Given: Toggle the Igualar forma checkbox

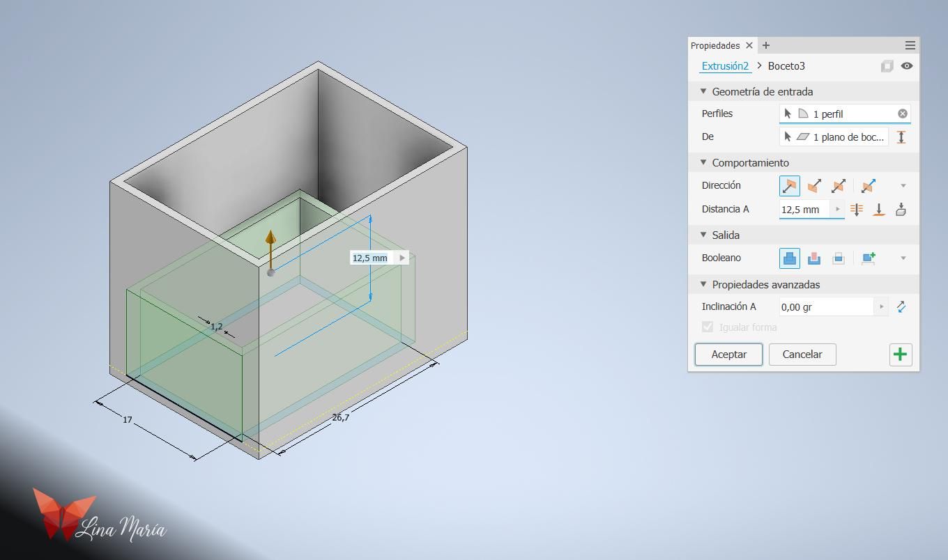Looking at the screenshot, I should click(708, 327).
